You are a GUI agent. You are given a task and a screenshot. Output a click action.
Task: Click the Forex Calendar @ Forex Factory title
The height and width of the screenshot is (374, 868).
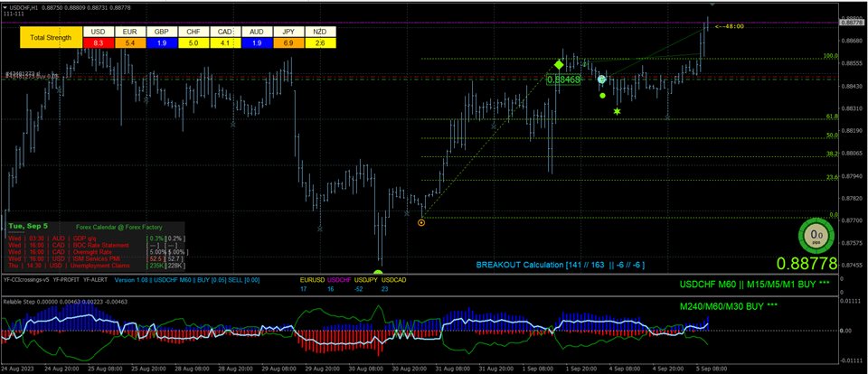pos(118,228)
